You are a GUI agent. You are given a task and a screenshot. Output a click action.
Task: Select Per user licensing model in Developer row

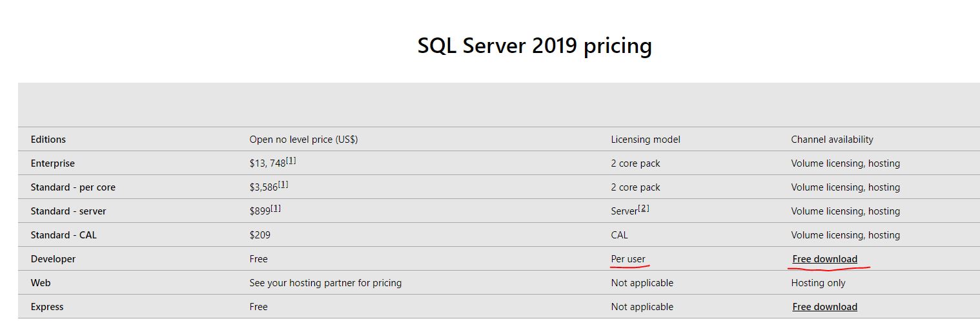[x=628, y=259]
